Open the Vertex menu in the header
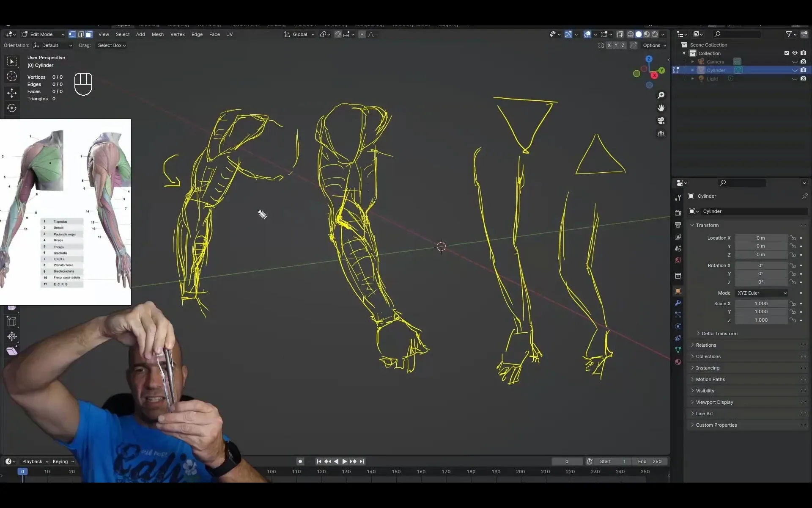The width and height of the screenshot is (812, 508). point(178,34)
